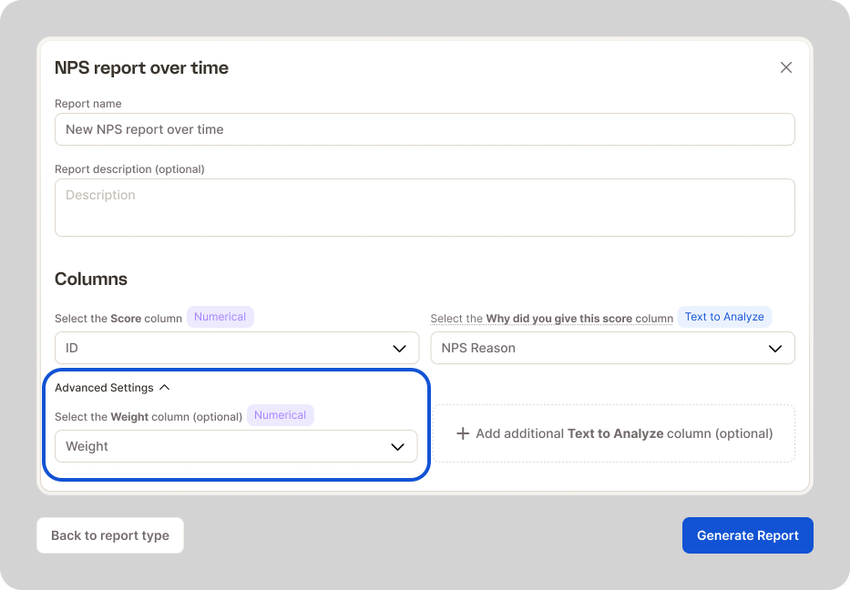Click the Columns section heading
This screenshot has height=590, width=850.
coord(91,279)
